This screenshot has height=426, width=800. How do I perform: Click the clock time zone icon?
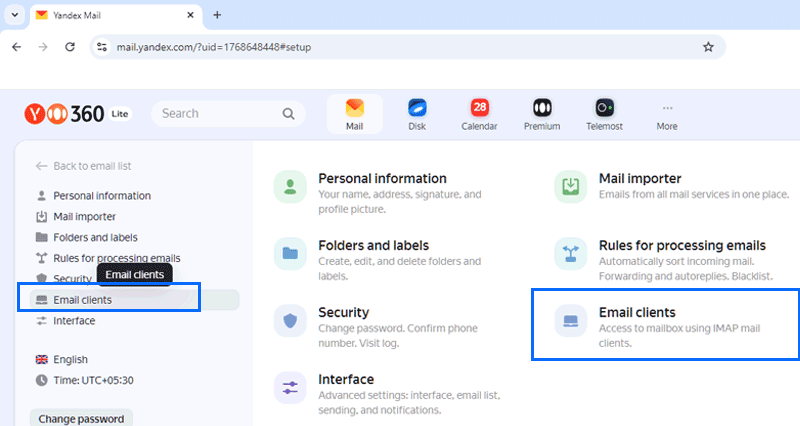41,381
